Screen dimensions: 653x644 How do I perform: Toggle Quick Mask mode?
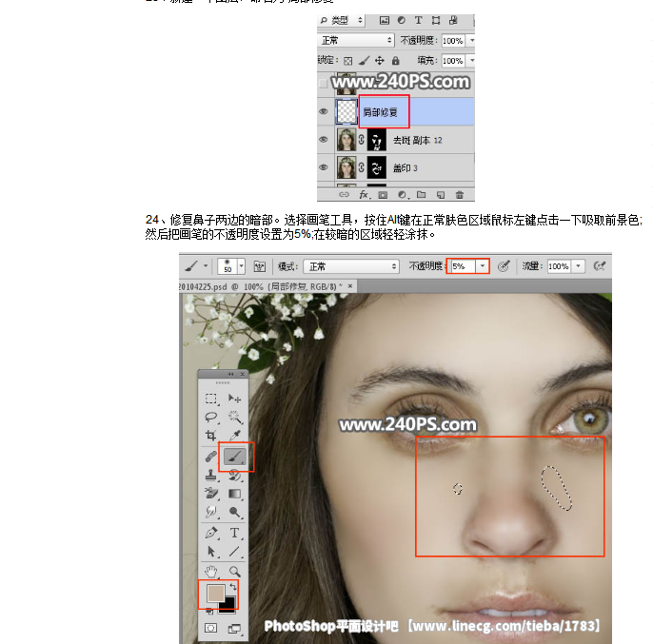tap(210, 628)
